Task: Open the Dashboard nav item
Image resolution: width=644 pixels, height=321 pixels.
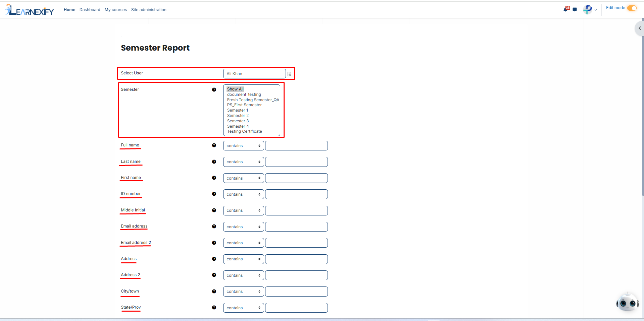Action: [90, 10]
